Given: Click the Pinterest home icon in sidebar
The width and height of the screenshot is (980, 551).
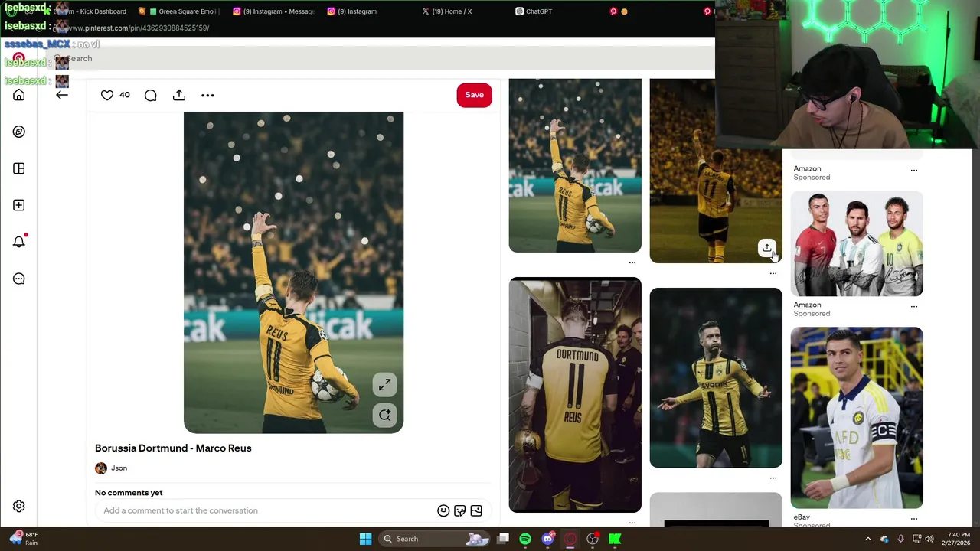Looking at the screenshot, I should coord(19,95).
